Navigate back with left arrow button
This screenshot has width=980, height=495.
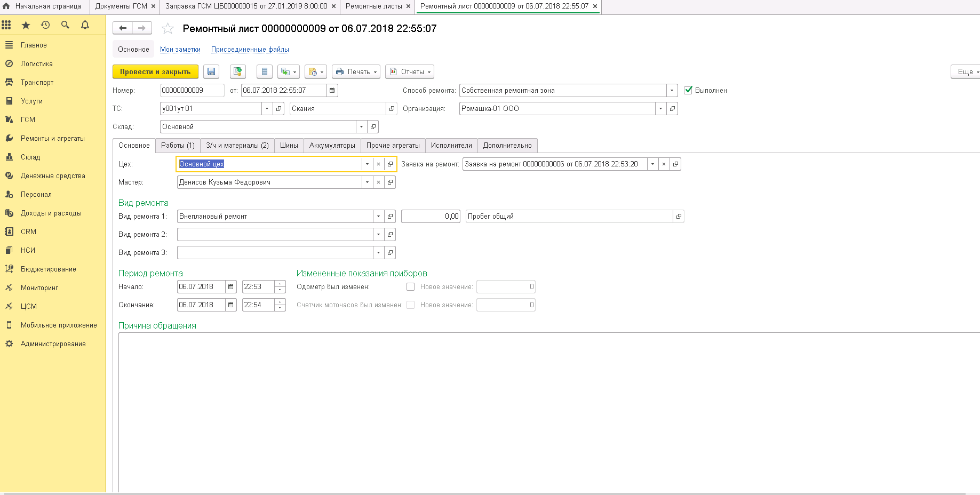click(x=123, y=28)
